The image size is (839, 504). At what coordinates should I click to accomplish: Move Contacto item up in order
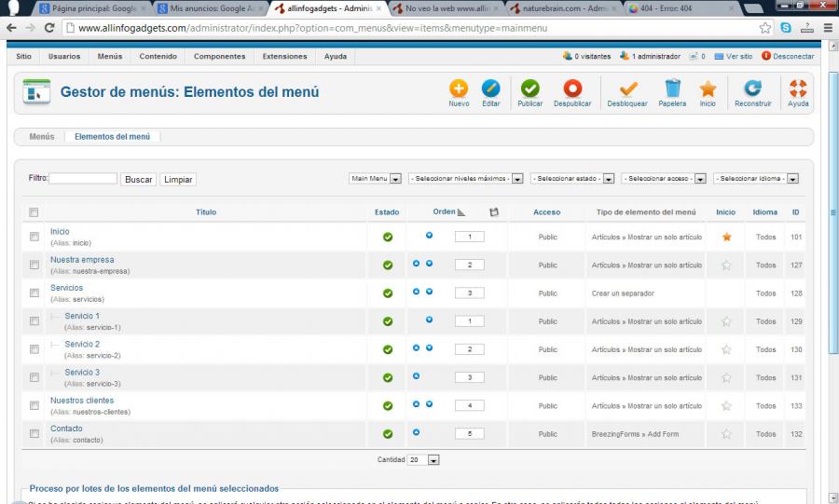[x=417, y=432]
